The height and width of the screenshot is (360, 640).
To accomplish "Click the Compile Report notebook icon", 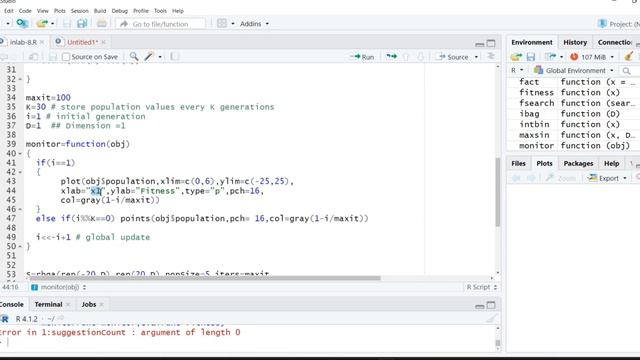I will pos(174,56).
